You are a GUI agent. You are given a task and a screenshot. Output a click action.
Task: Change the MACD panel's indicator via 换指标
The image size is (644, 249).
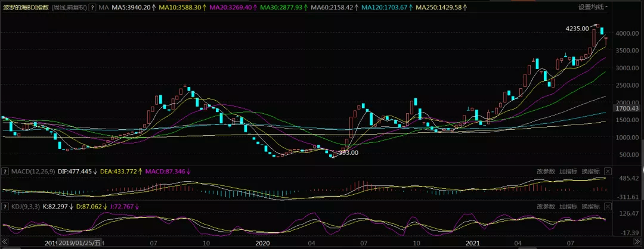point(590,171)
